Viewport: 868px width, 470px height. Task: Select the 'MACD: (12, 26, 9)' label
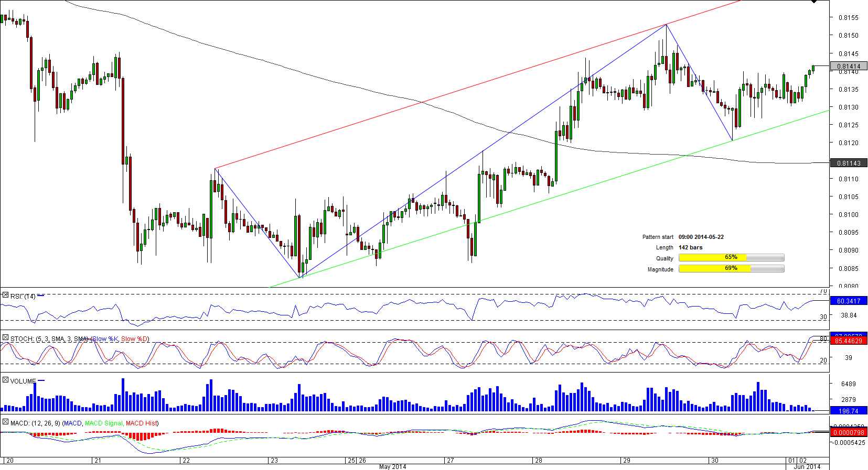tap(35, 423)
